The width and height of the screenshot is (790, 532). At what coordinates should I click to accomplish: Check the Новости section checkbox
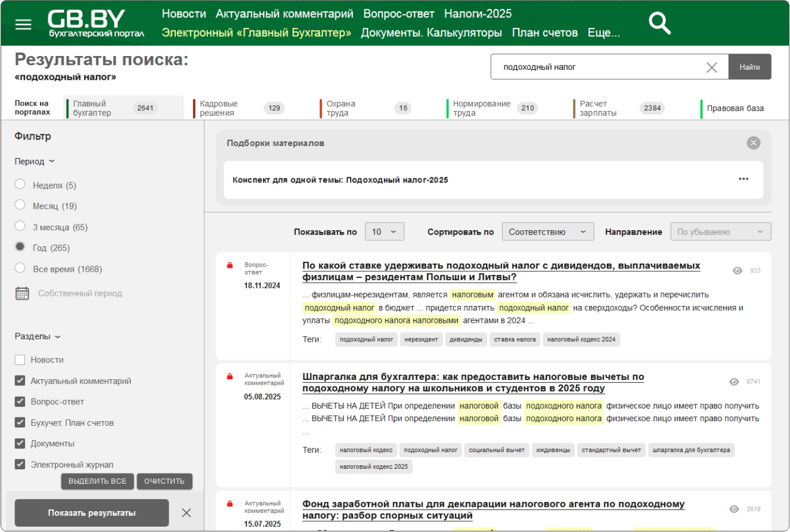click(x=20, y=360)
